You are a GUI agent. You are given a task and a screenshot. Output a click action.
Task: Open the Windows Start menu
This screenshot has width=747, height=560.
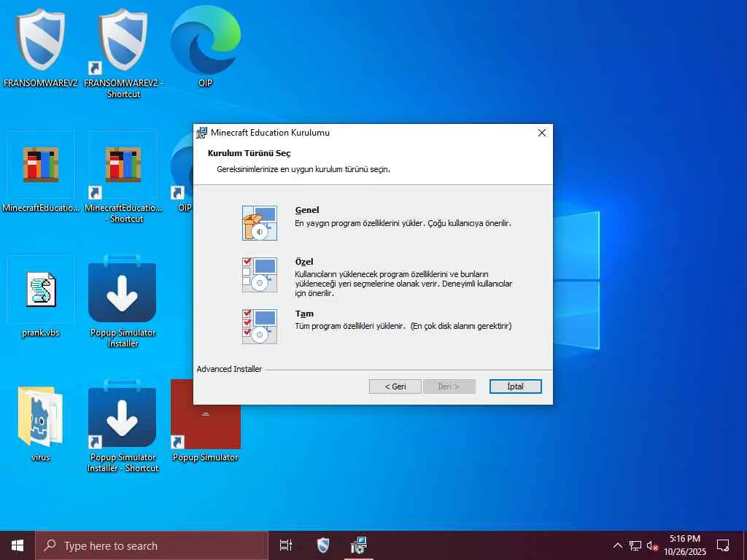click(18, 545)
